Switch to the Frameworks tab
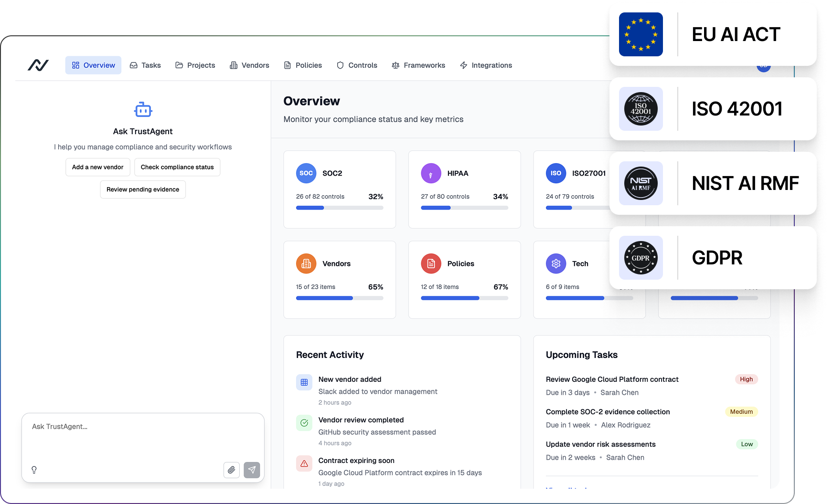Image resolution: width=833 pixels, height=504 pixels. click(418, 65)
